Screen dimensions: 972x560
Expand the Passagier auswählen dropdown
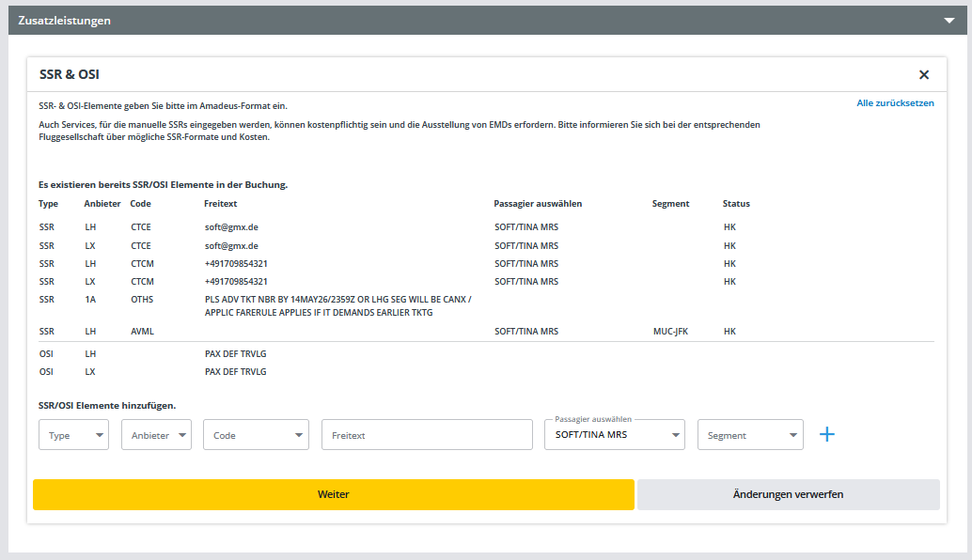[x=615, y=435]
